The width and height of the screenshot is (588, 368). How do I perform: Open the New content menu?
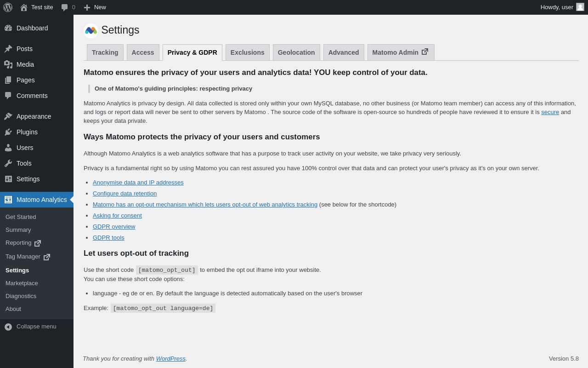point(95,7)
